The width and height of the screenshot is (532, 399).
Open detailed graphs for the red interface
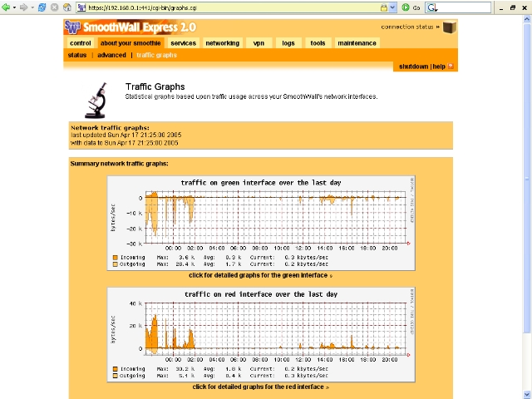coord(260,387)
